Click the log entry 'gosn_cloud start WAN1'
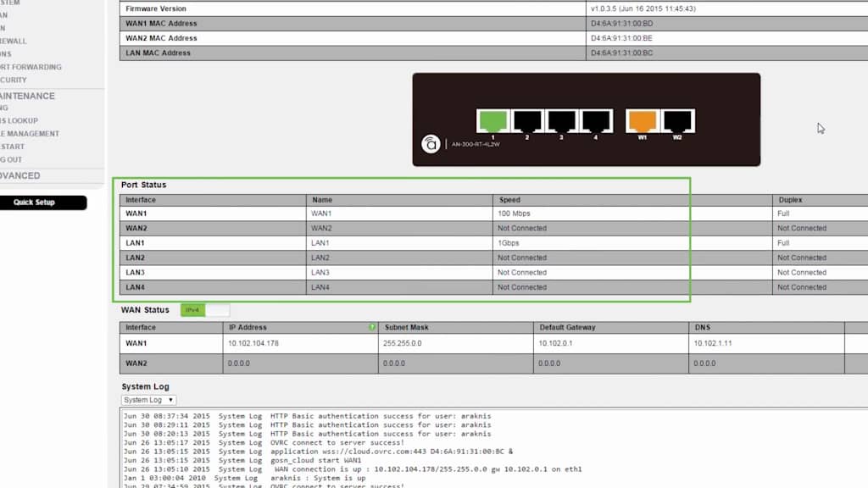This screenshot has width=868, height=488. (242, 460)
